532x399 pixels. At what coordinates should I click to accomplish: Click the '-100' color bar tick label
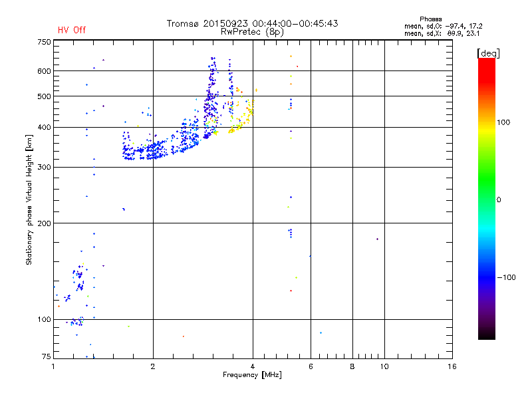click(507, 277)
